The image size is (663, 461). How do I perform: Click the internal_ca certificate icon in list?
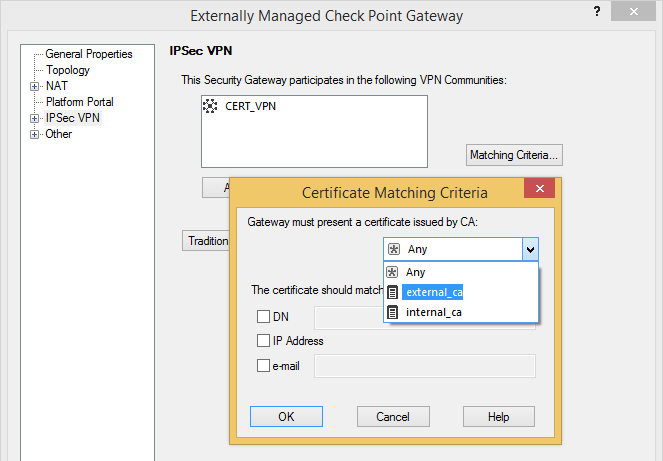pyautogui.click(x=394, y=313)
